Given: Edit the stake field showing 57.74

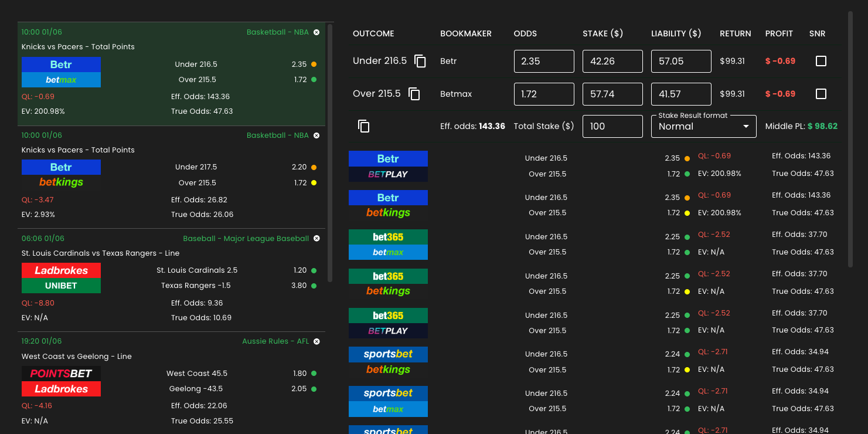Looking at the screenshot, I should (x=612, y=94).
